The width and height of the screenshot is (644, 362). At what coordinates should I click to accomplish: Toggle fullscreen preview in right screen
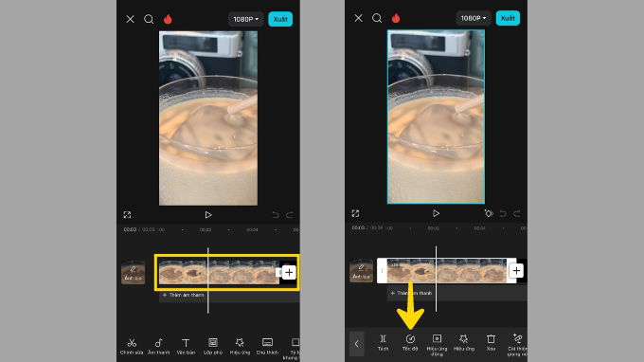click(355, 213)
